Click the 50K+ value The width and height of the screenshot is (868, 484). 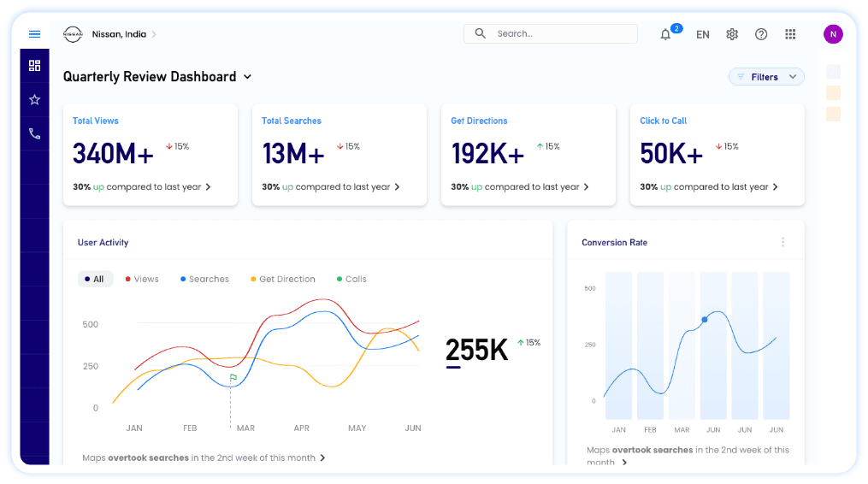click(x=671, y=153)
